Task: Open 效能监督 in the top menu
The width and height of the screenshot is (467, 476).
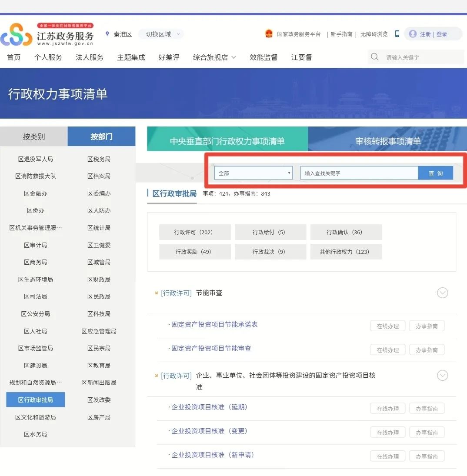Action: coord(264,57)
